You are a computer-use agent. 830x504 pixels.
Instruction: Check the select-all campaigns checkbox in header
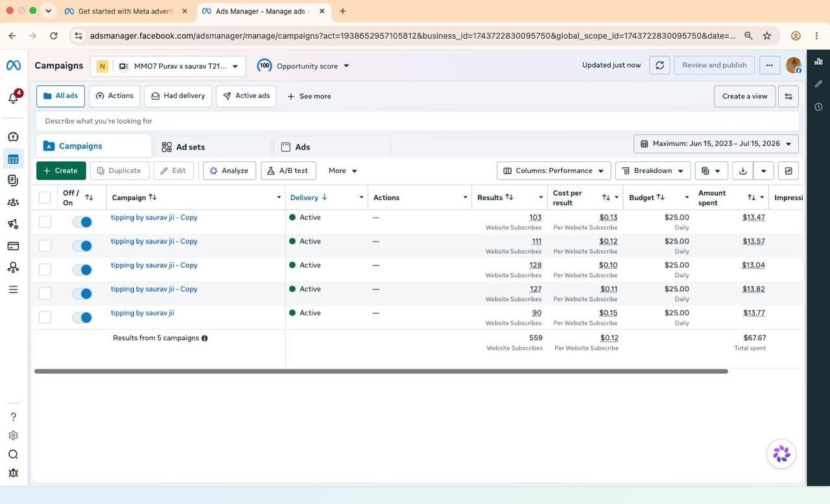tap(45, 198)
